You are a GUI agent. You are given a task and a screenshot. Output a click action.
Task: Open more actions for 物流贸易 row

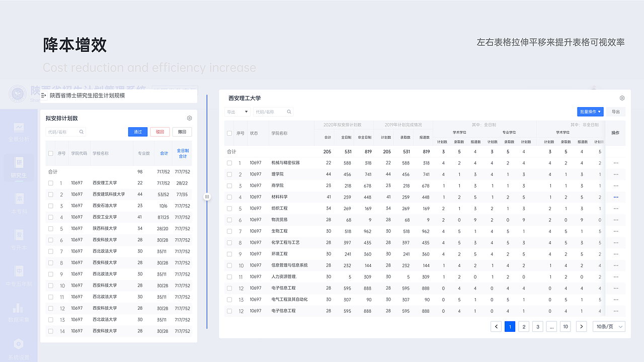[x=616, y=220]
